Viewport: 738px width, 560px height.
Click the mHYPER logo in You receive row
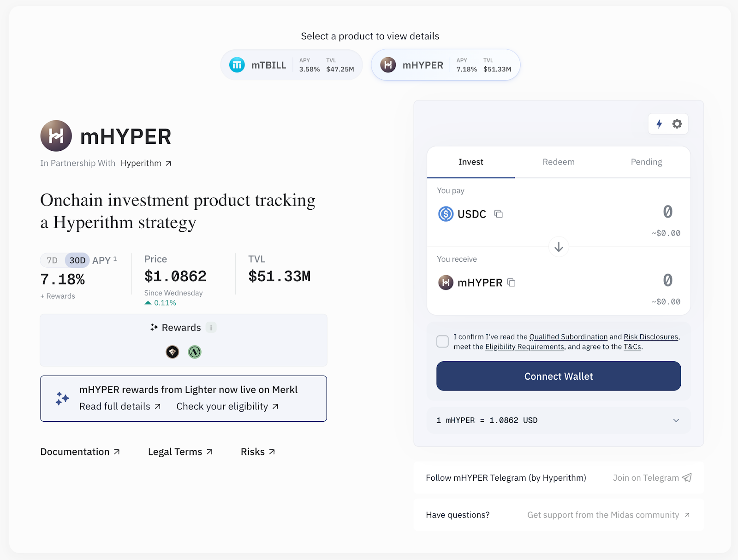446,283
